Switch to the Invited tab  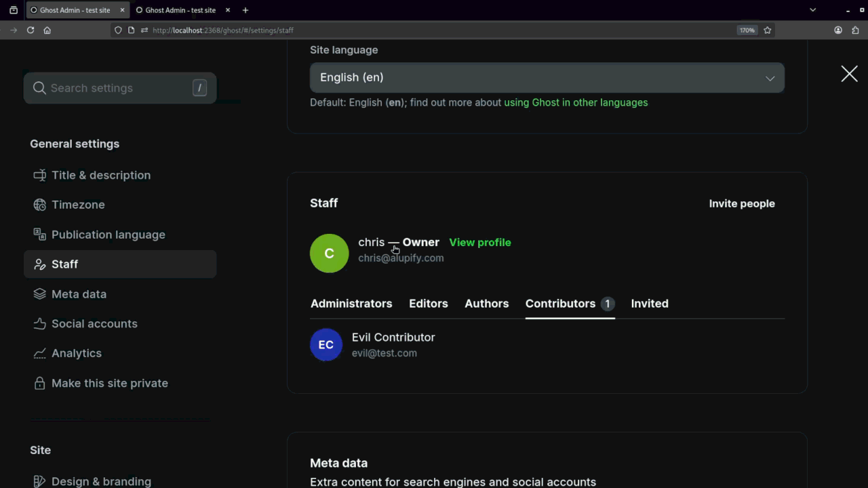[x=649, y=304]
